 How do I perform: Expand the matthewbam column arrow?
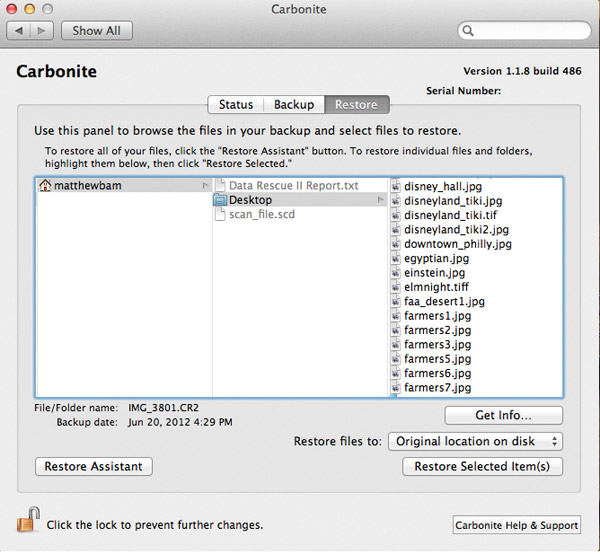click(x=205, y=186)
